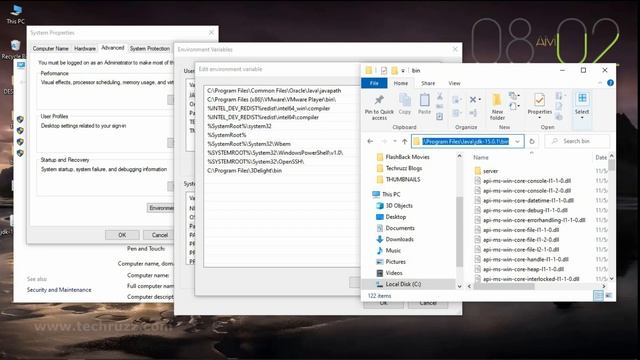
Task: Open the Properties checkmark icon in ribbon
Action: [539, 100]
